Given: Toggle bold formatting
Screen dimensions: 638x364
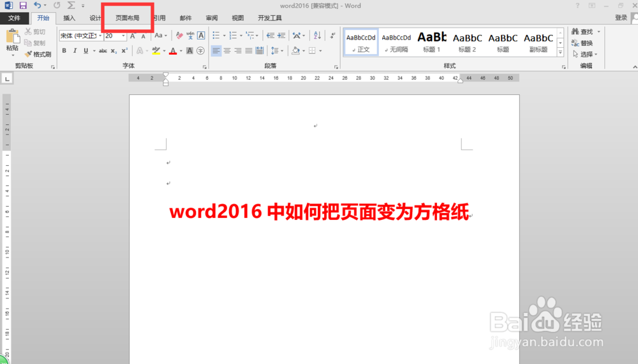Looking at the screenshot, I should click(64, 51).
